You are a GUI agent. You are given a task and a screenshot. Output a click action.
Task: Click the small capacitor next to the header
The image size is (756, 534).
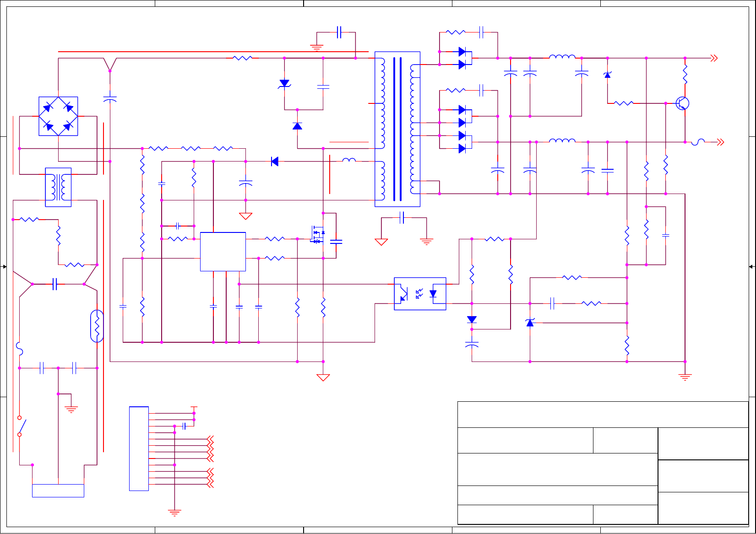tap(184, 426)
